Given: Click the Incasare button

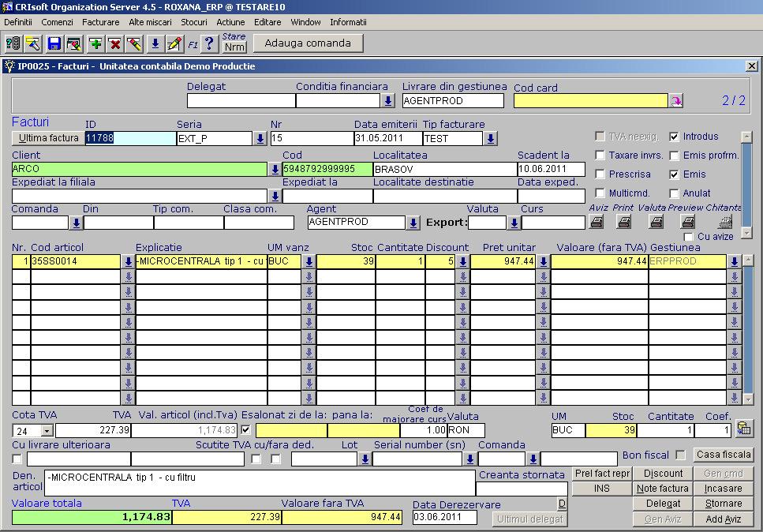Looking at the screenshot, I should click(724, 489).
